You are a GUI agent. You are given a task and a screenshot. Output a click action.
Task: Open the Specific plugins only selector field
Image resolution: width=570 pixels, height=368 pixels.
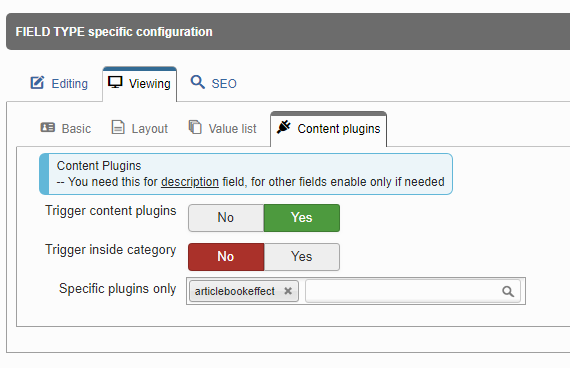413,291
